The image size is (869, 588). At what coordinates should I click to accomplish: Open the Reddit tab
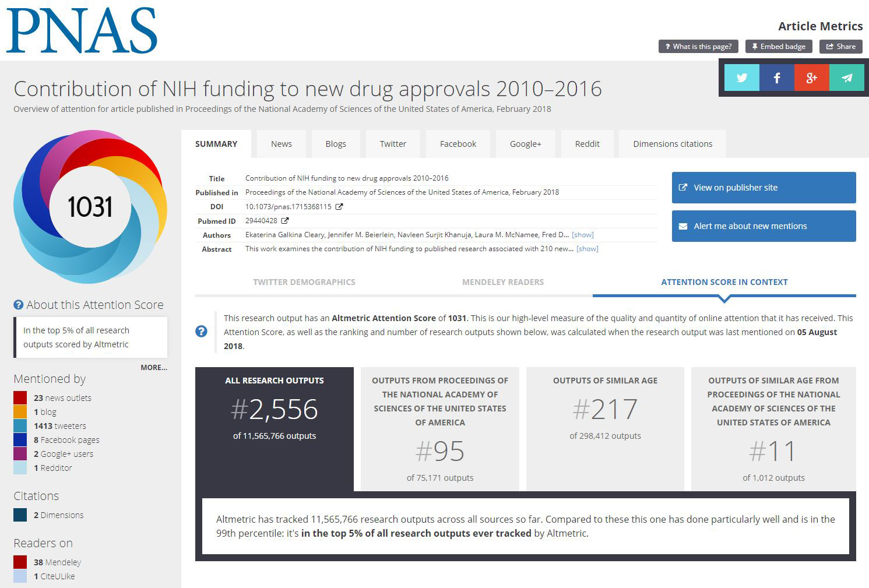pos(587,144)
